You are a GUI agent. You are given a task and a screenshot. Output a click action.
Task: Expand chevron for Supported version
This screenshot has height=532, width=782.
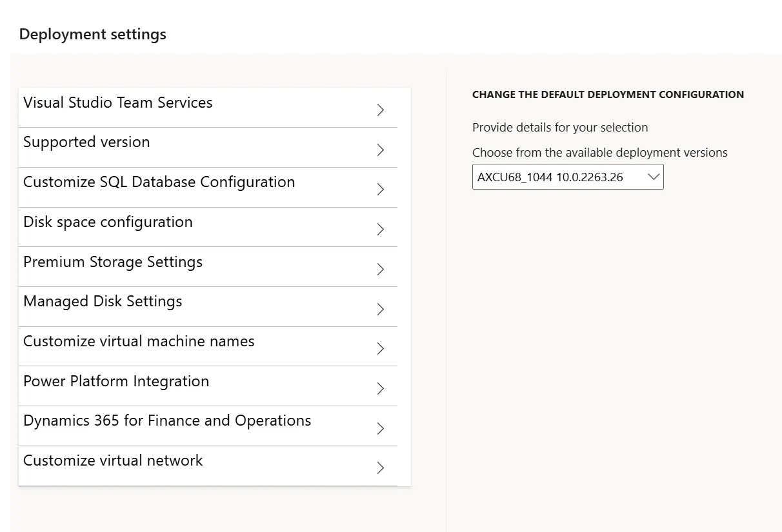pos(381,150)
